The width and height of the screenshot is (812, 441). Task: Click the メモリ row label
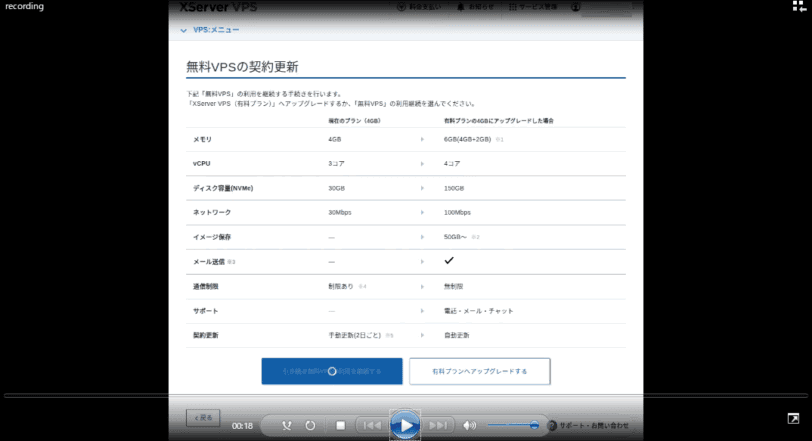pyautogui.click(x=202, y=139)
